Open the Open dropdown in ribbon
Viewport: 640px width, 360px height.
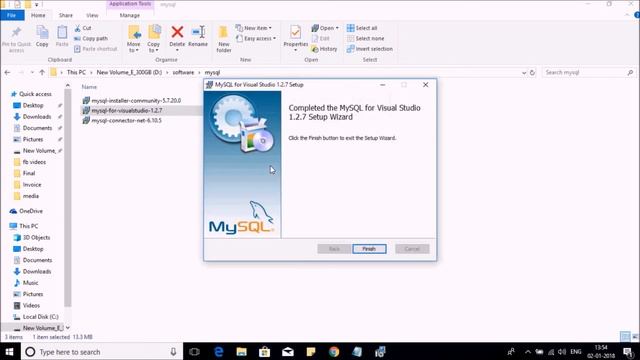point(325,28)
